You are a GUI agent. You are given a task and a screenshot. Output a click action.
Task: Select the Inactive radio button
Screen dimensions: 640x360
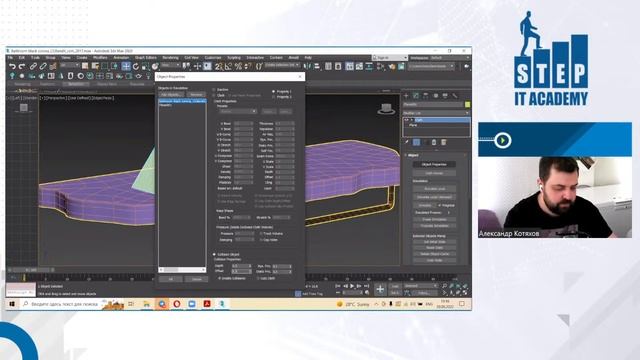click(214, 89)
